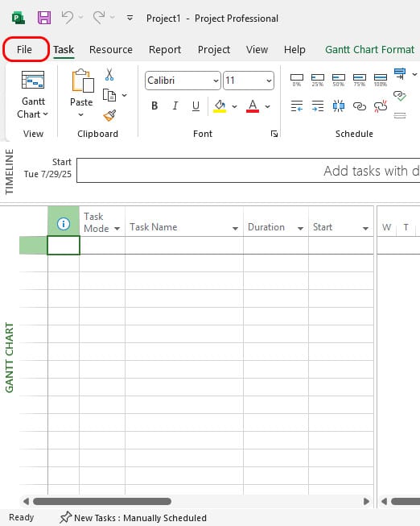Image resolution: width=420 pixels, height=526 pixels.
Task: Click the task sheet's right scroll arrow
Action: pyautogui.click(x=366, y=502)
